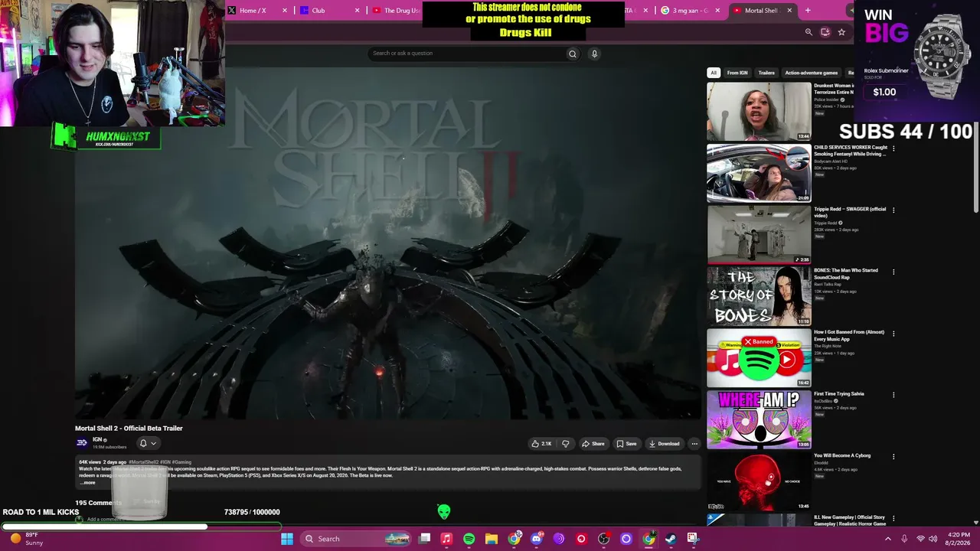Open OBS Studio from the taskbar
The width and height of the screenshot is (980, 551).
(603, 539)
